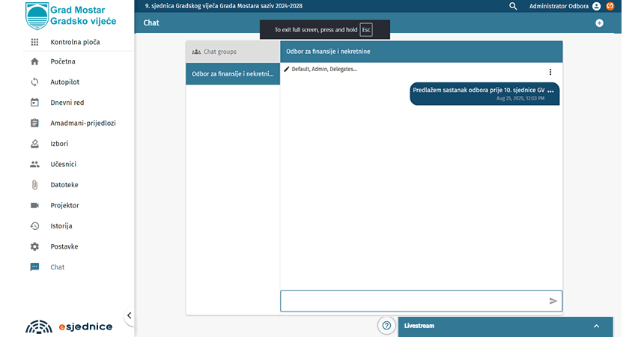The height and width of the screenshot is (337, 644).
Task: Send message with the paper plane icon
Action: (x=553, y=301)
